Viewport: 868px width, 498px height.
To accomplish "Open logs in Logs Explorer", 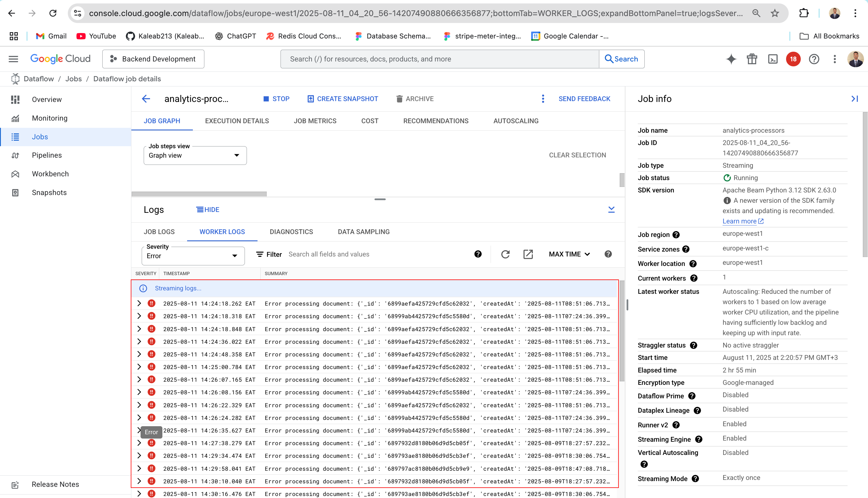I will [528, 254].
